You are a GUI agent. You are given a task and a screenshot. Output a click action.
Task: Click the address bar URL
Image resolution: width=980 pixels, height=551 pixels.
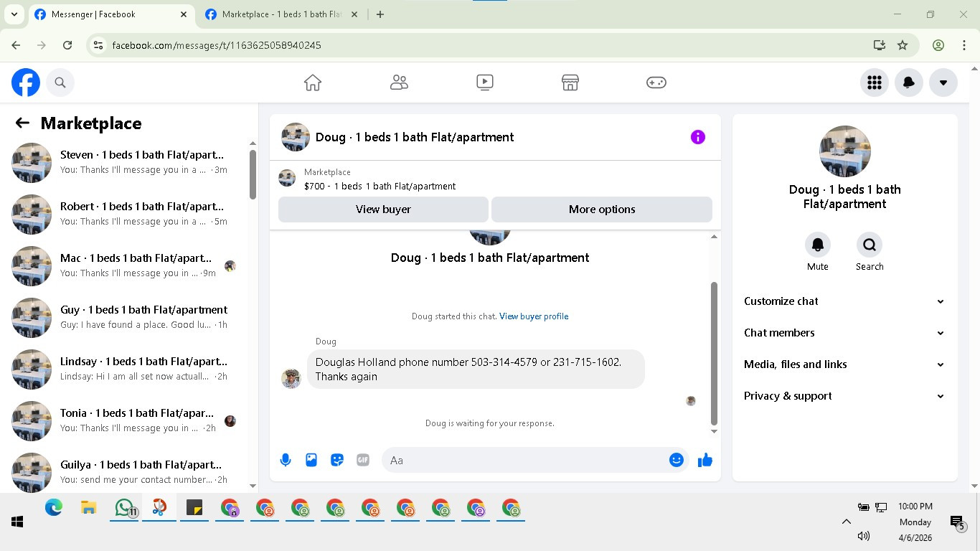point(217,45)
